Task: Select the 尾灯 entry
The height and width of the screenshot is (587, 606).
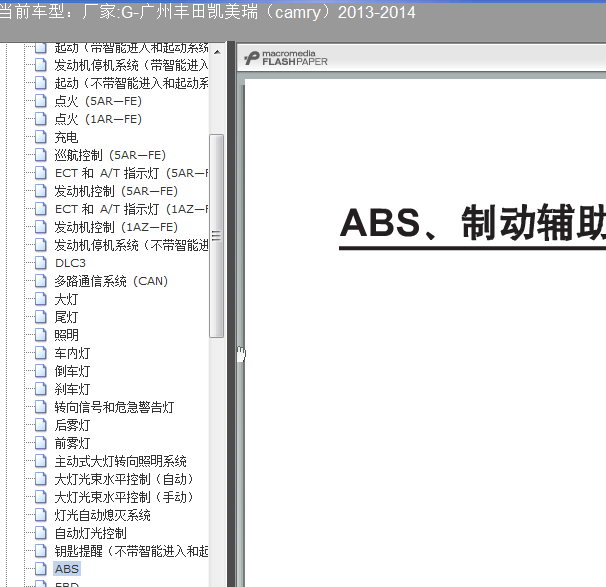Action: click(x=66, y=317)
